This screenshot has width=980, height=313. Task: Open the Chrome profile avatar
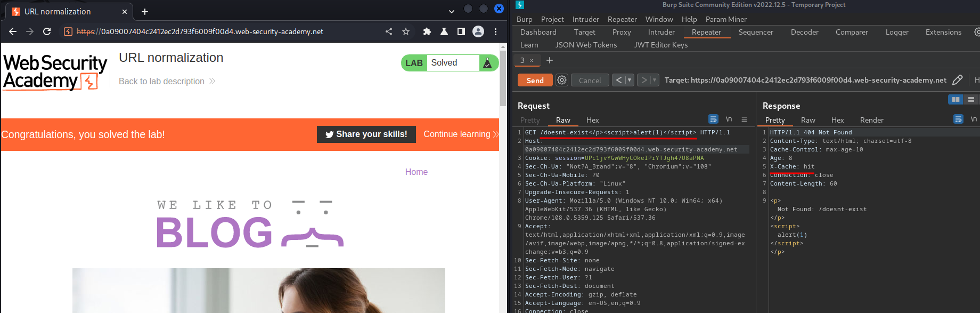[478, 31]
